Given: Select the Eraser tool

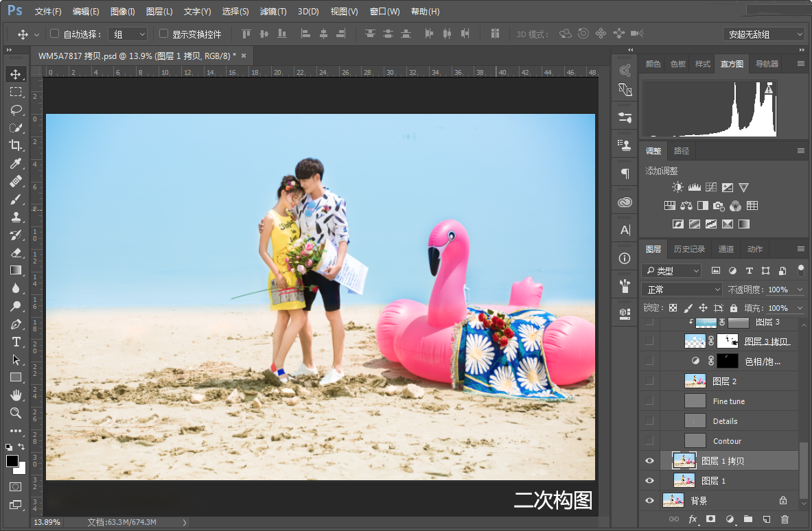Looking at the screenshot, I should pyautogui.click(x=16, y=252).
